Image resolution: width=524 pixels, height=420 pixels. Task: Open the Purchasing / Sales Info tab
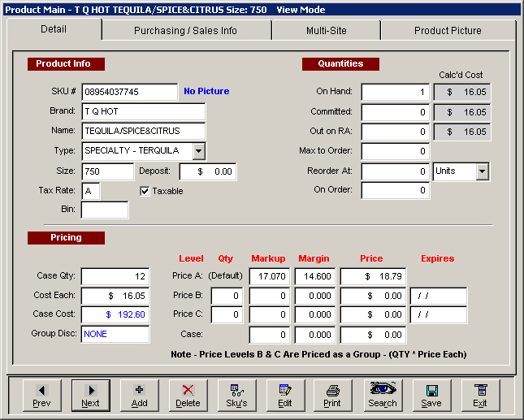click(185, 31)
